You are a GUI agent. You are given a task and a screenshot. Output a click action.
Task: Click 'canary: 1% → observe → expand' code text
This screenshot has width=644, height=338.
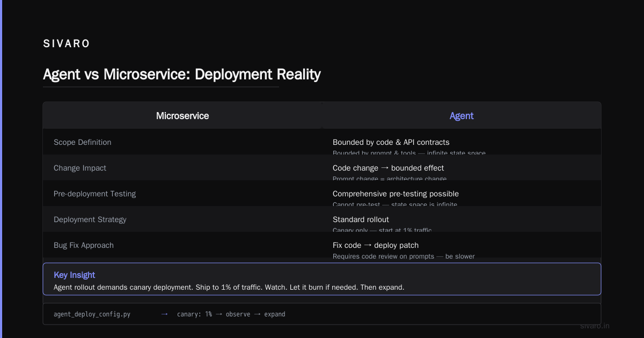pos(231,314)
